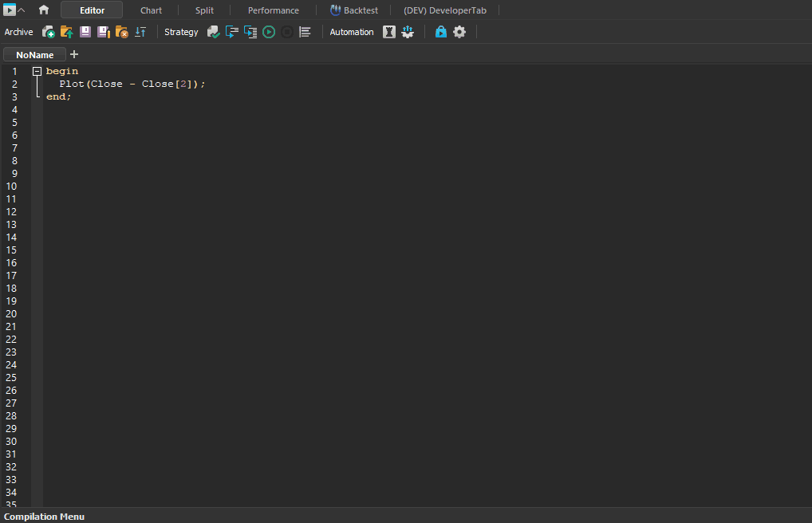
Task: Click the format code lines icon
Action: point(305,32)
